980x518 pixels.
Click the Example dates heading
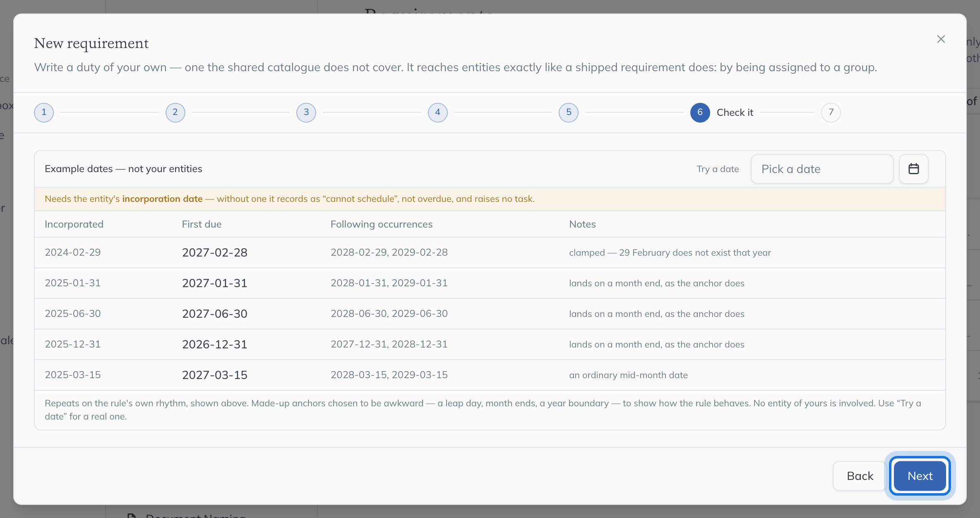[123, 169]
